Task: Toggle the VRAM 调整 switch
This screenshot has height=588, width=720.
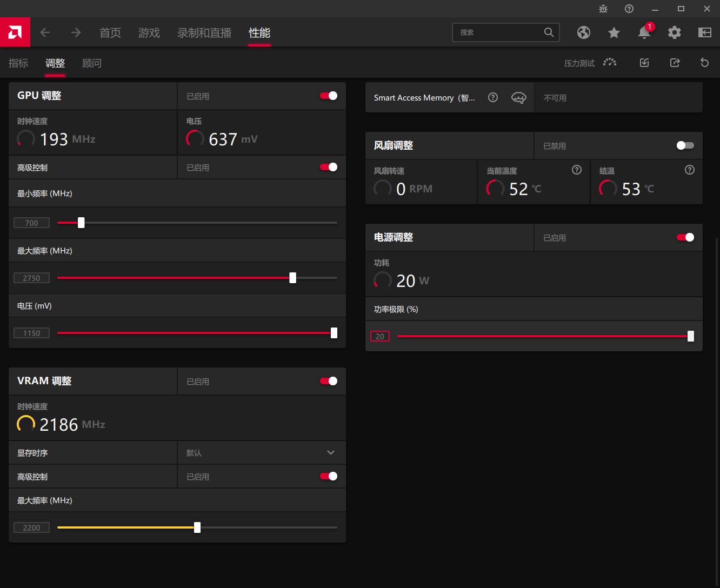Action: (329, 381)
